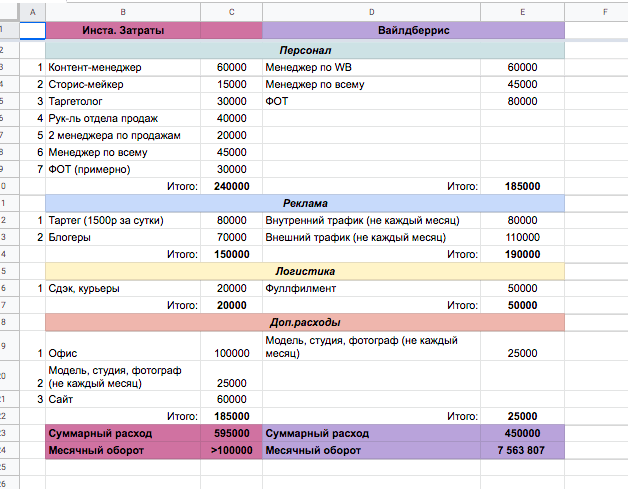
Task: Select the column A header
Action: pyautogui.click(x=33, y=11)
